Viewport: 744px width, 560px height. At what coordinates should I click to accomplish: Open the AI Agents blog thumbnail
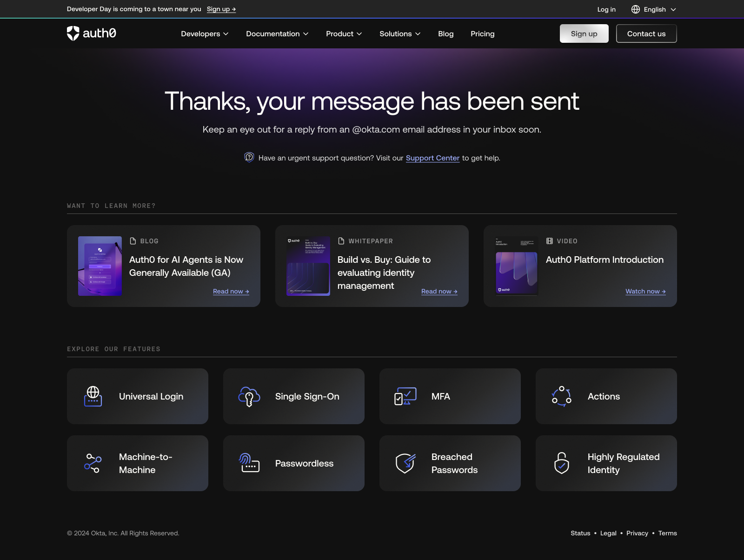pos(100,266)
